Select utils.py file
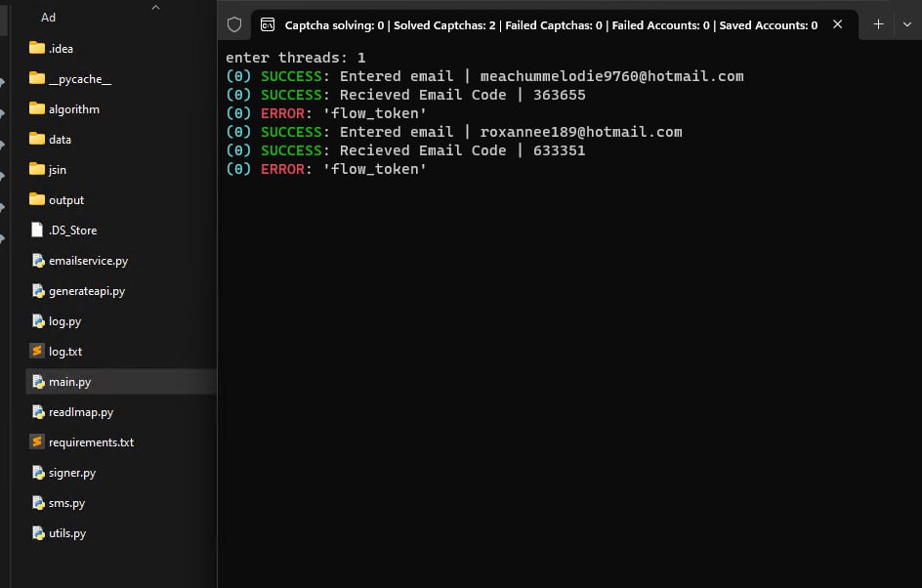The height and width of the screenshot is (588, 922). click(59, 533)
